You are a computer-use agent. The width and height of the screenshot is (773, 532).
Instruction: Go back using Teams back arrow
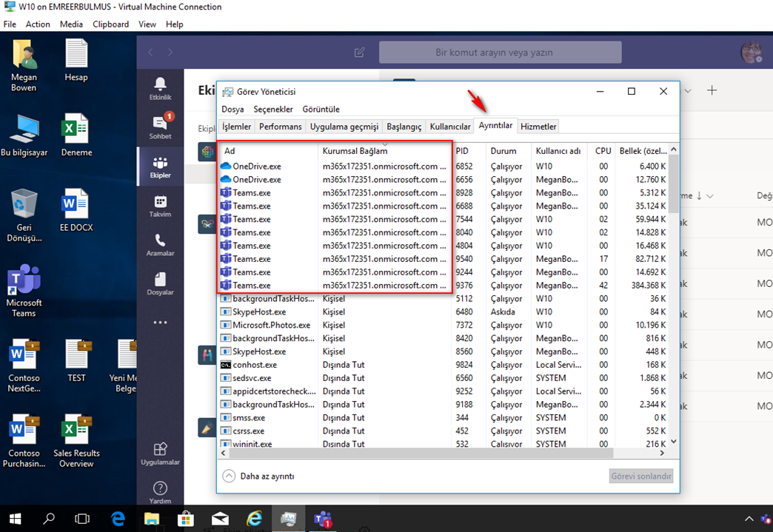[x=150, y=53]
